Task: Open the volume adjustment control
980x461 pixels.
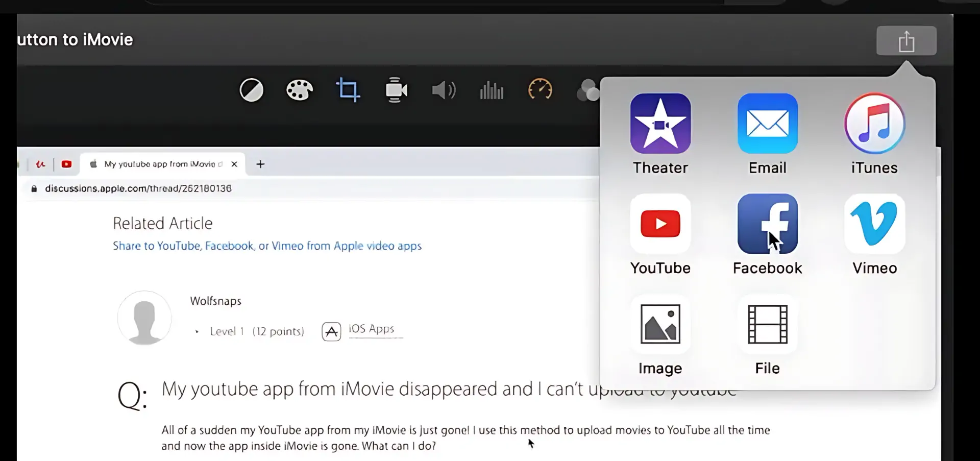Action: (x=444, y=90)
